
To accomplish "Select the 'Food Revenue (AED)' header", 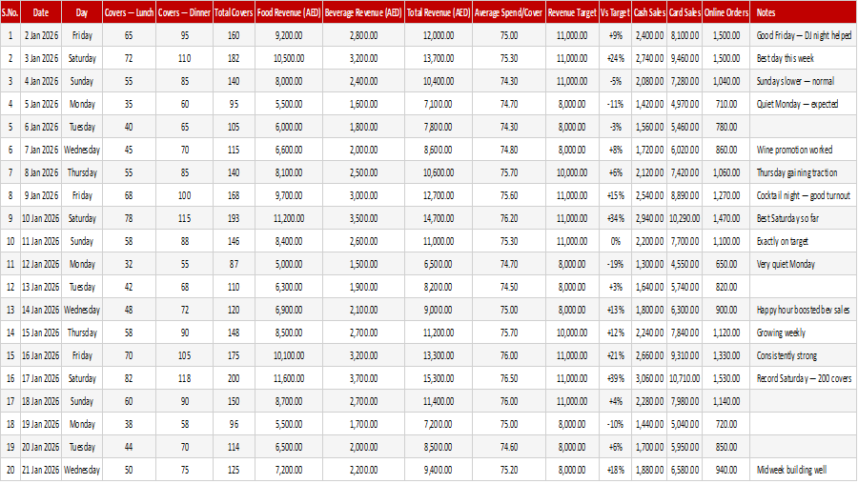I will 289,12.
